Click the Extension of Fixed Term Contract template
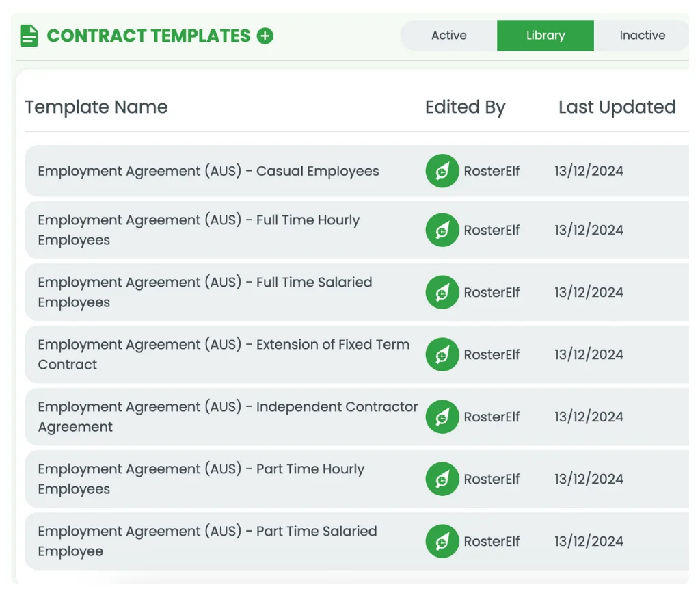Image resolution: width=700 pixels, height=589 pixels. pos(223,354)
